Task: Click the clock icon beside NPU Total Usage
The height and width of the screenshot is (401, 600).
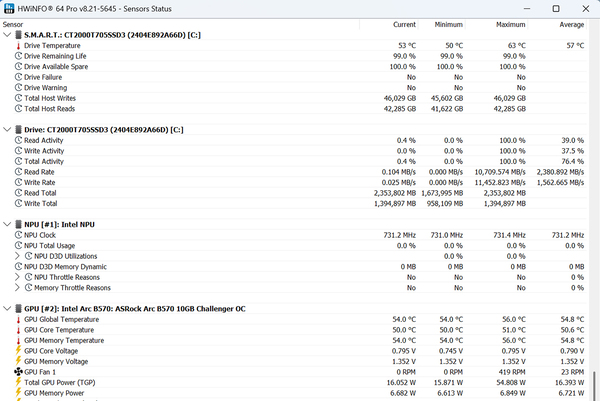Action: coord(18,245)
